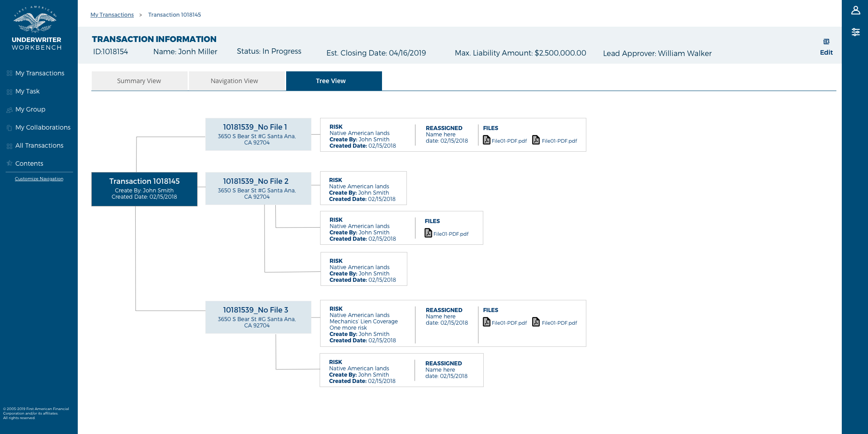Click the Contents star icon
Viewport: 868px width, 434px height.
(9, 163)
